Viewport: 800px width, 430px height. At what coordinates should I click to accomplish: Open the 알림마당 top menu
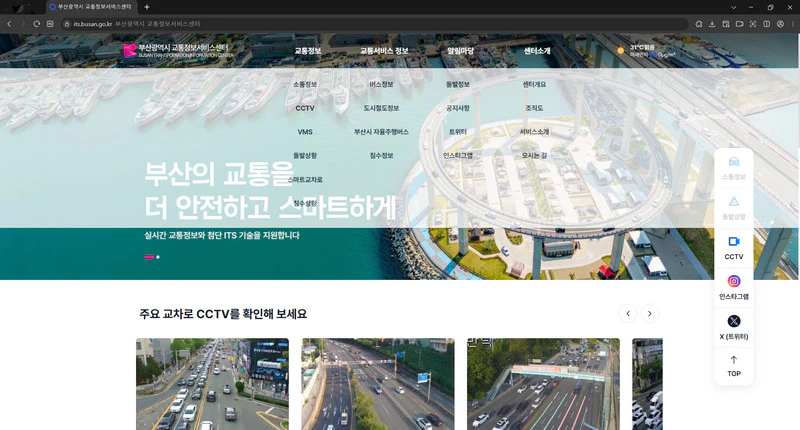(x=460, y=51)
